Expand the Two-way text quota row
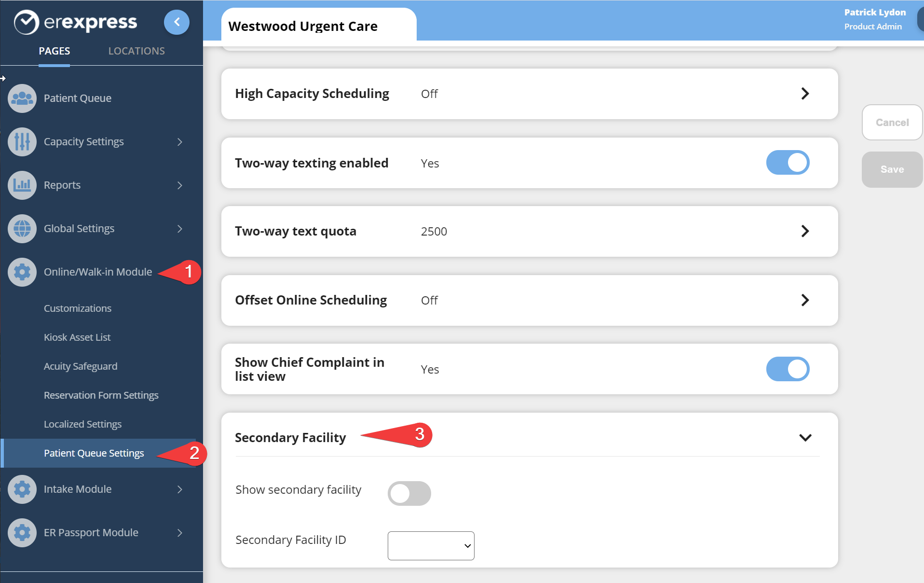924x583 pixels. click(805, 231)
